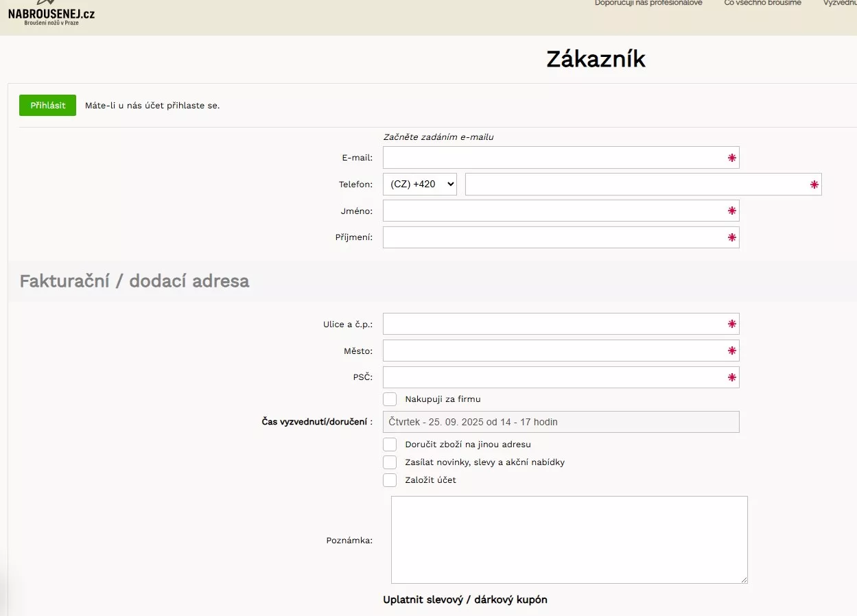This screenshot has height=616, width=857.
Task: Select the Jméno text field
Action: pyautogui.click(x=561, y=211)
